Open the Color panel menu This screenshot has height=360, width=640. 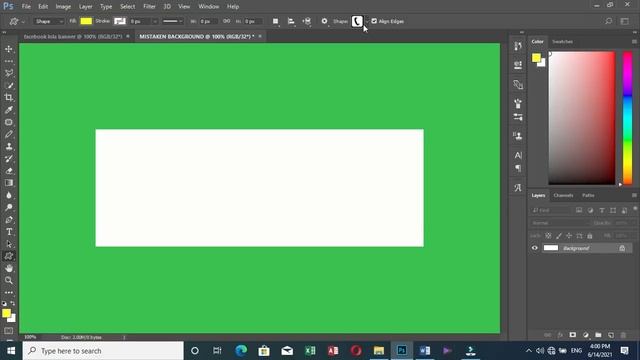coord(634,42)
